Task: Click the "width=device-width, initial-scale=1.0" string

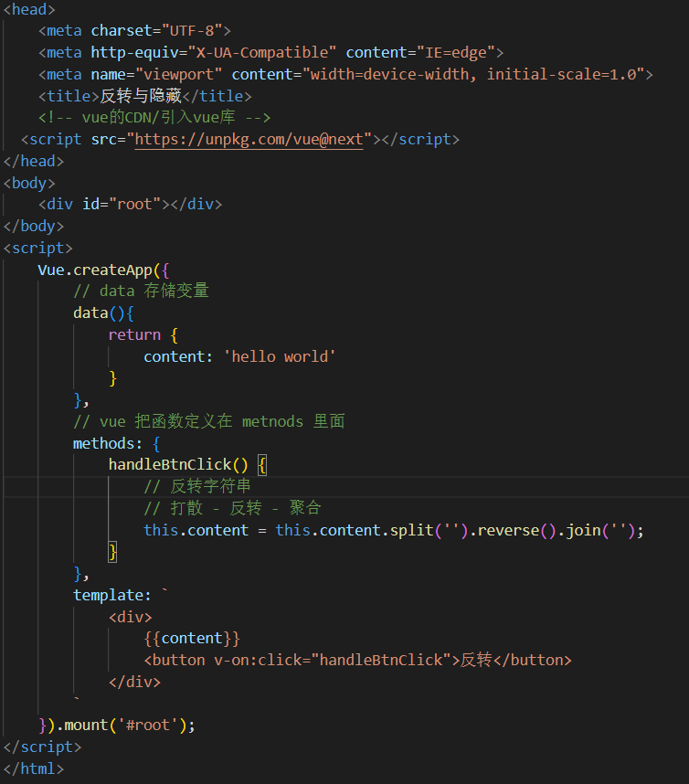Action: pos(473,75)
